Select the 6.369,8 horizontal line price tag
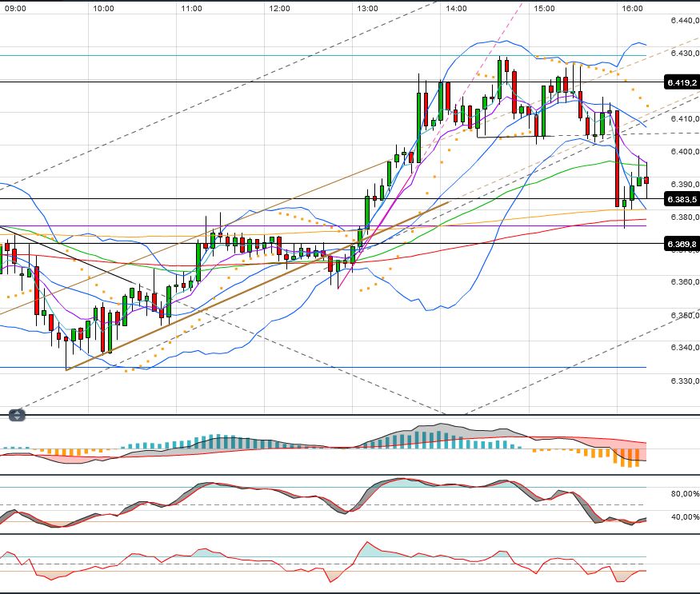 682,244
